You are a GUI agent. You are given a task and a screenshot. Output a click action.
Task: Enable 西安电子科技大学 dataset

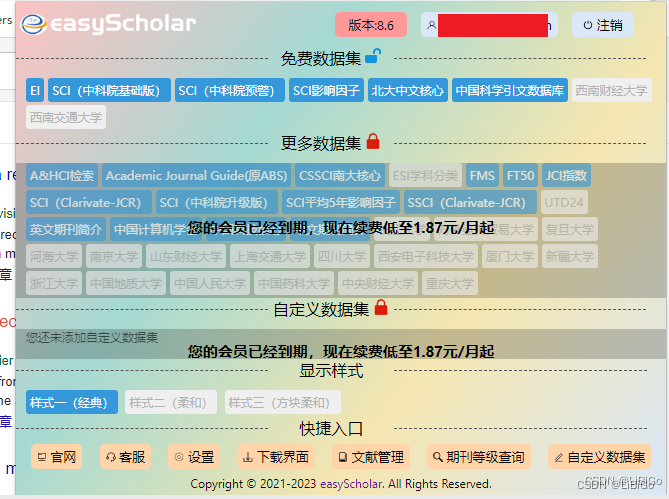[426, 256]
